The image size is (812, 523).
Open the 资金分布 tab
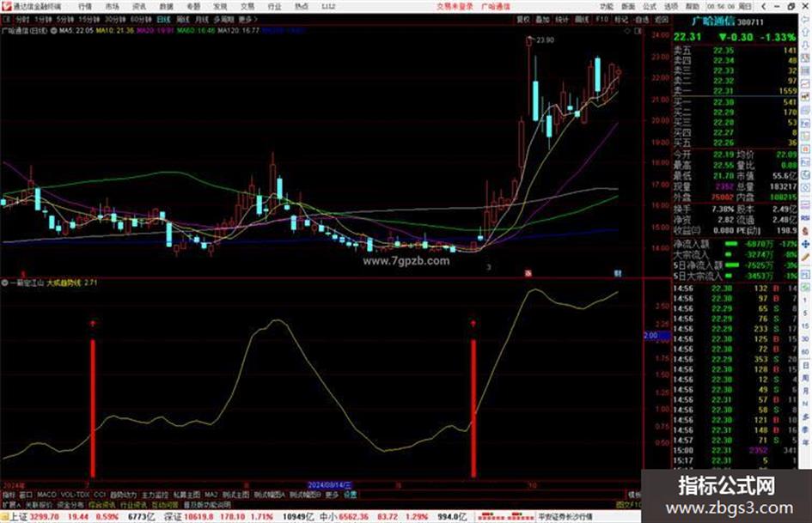pos(70,504)
